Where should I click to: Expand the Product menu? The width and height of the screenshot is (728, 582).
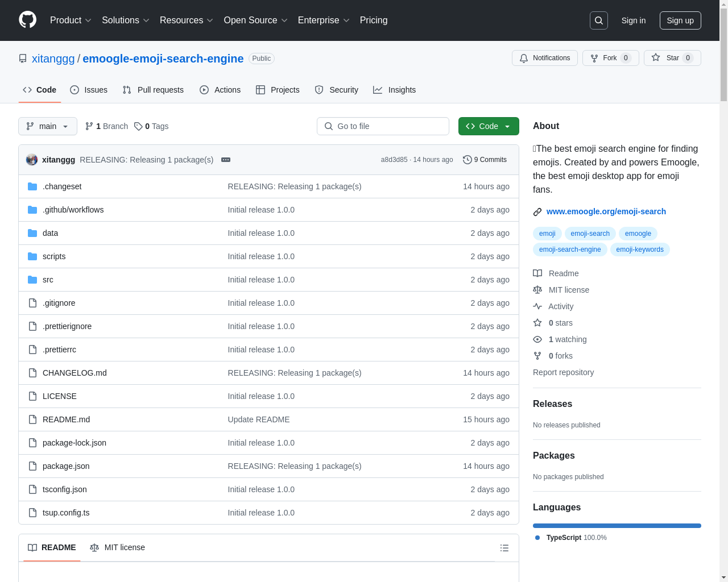pyautogui.click(x=71, y=20)
